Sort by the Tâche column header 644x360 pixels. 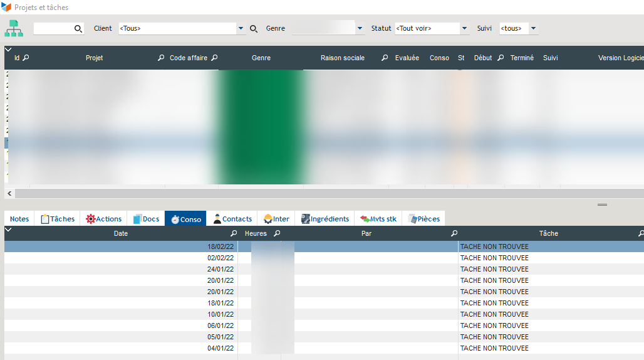[548, 233]
